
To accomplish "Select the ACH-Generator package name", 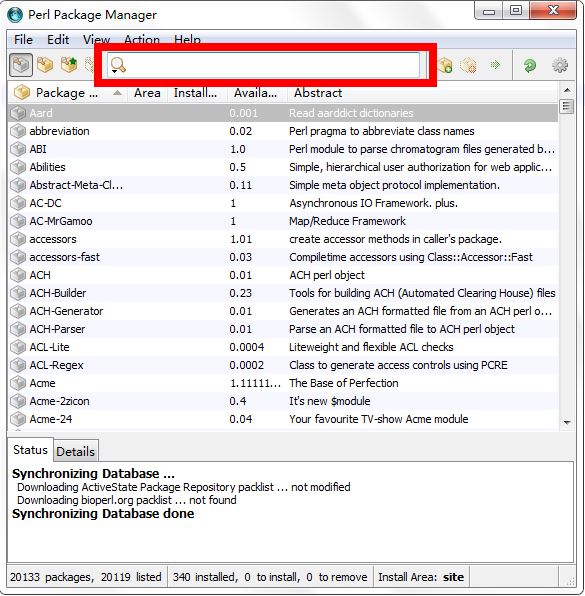I will coord(66,311).
